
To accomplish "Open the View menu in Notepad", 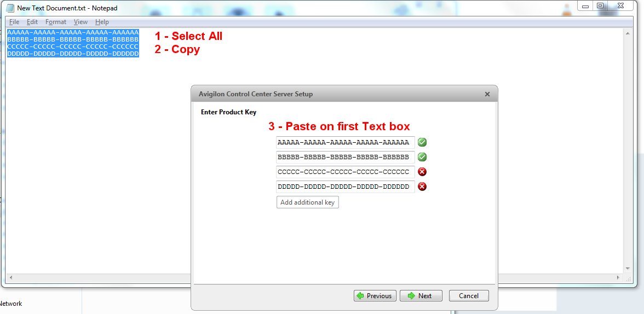I will click(x=81, y=22).
